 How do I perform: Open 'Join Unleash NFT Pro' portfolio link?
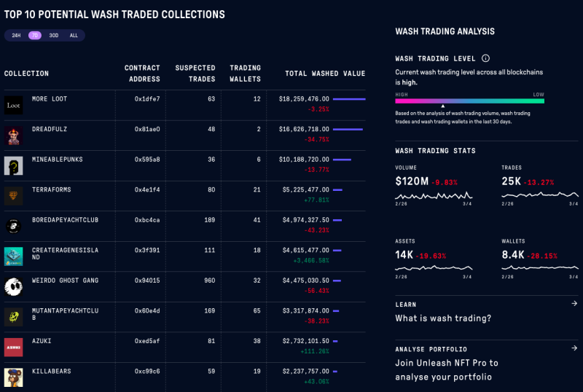click(x=447, y=370)
